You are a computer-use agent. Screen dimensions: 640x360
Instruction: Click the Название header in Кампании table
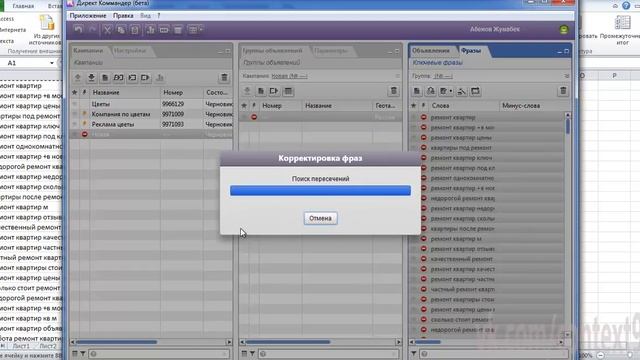click(x=124, y=93)
